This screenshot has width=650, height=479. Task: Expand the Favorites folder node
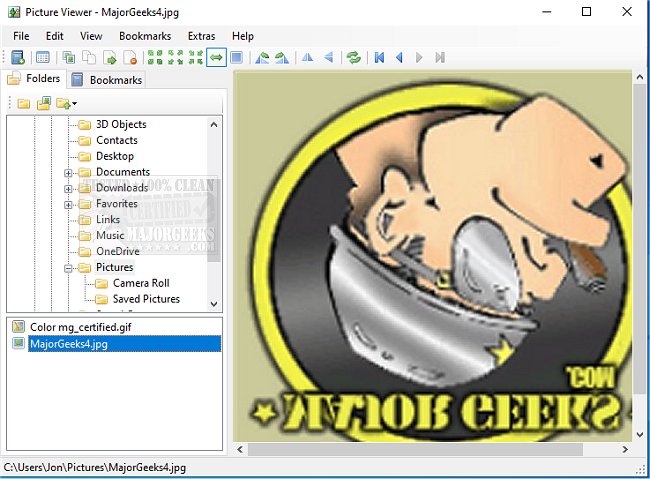point(68,204)
